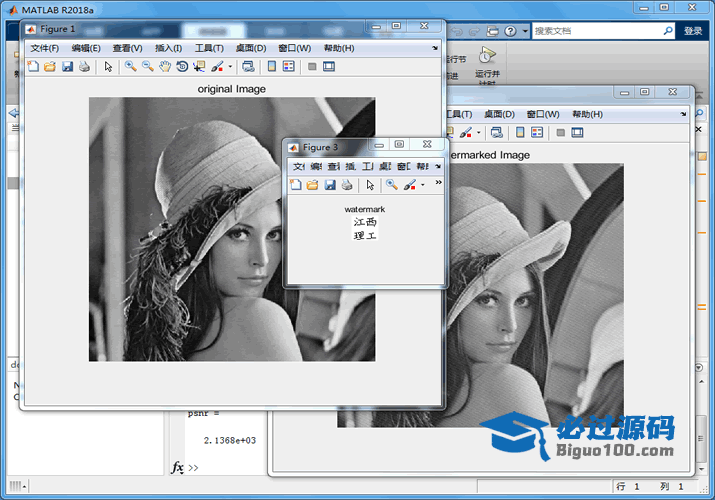Hide Plot Tools icon in Figure 1
Screen dimensions: 715x500
tap(312, 67)
